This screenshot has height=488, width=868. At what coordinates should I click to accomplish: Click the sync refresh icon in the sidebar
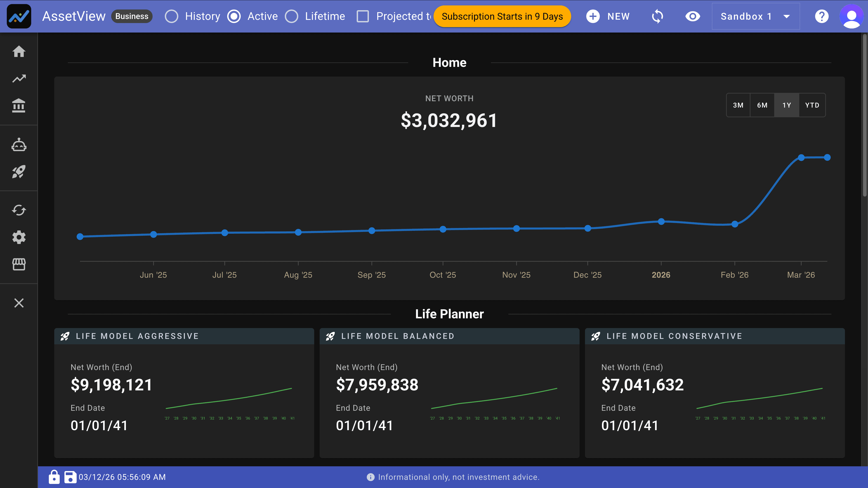pyautogui.click(x=19, y=209)
